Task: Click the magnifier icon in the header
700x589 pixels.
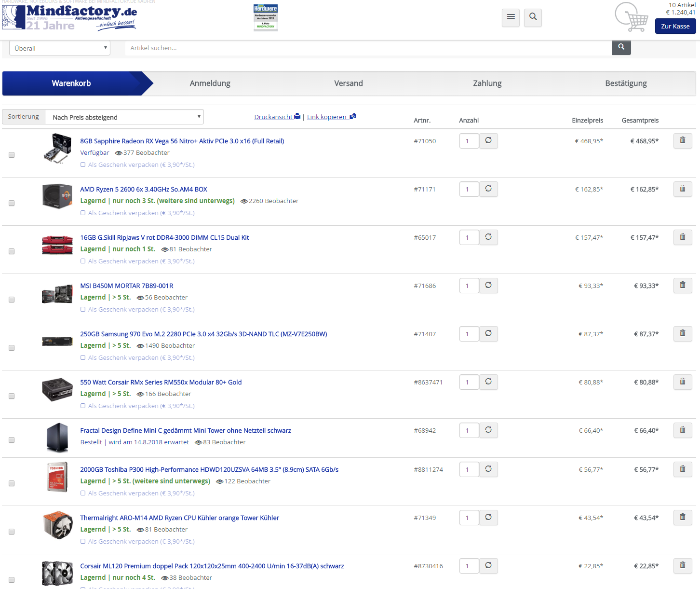Action: tap(533, 17)
